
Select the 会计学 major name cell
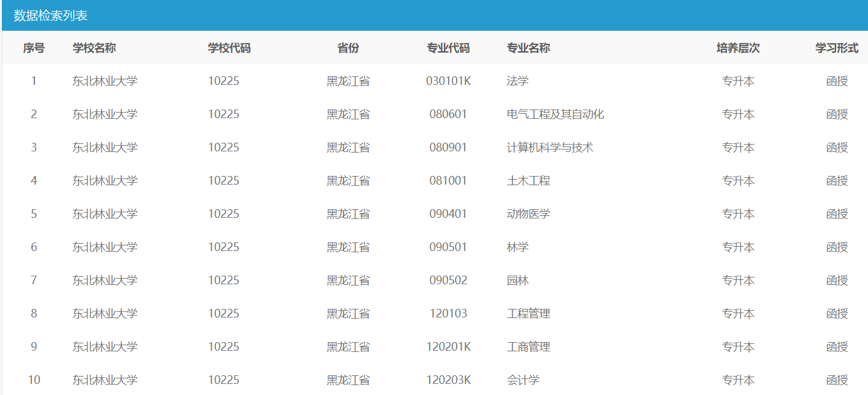(523, 380)
